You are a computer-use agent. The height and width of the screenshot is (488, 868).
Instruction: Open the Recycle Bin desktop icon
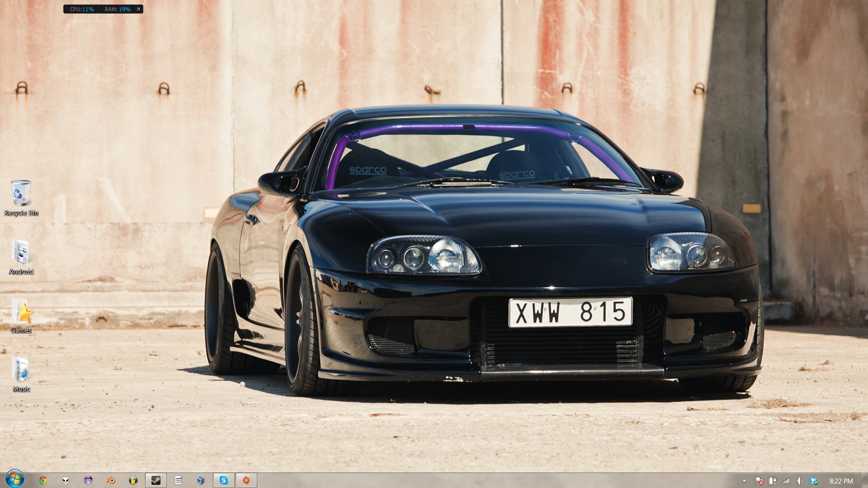(x=21, y=198)
